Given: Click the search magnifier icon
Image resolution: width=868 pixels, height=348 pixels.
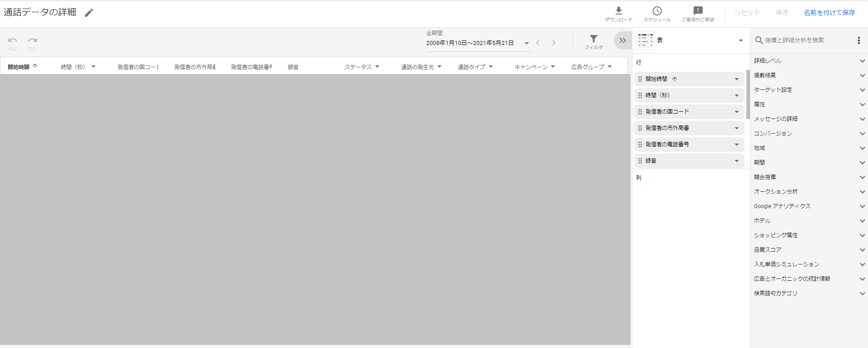Looking at the screenshot, I should click(x=759, y=40).
